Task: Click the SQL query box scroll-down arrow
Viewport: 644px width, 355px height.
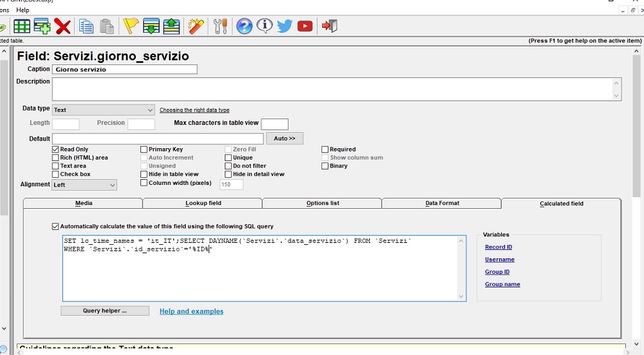Action: pos(461,296)
